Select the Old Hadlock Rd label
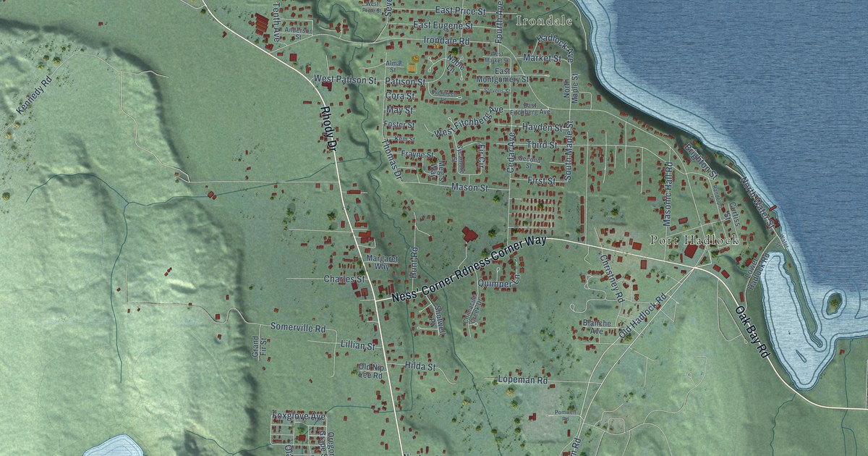The width and height of the screenshot is (868, 456). coord(643,316)
